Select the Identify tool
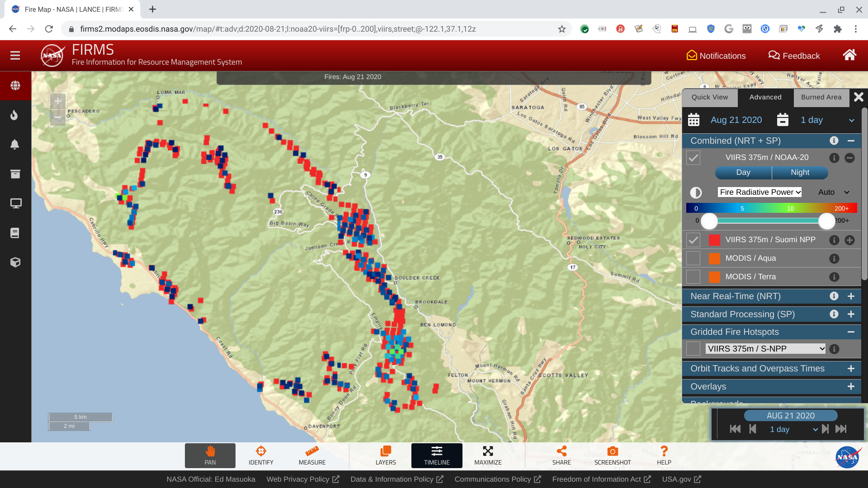 click(x=260, y=455)
